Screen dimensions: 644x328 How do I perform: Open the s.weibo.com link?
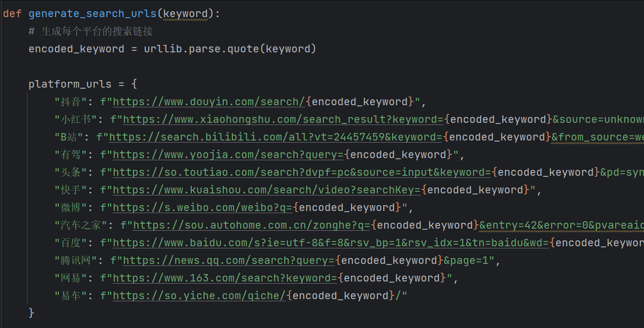(x=203, y=208)
